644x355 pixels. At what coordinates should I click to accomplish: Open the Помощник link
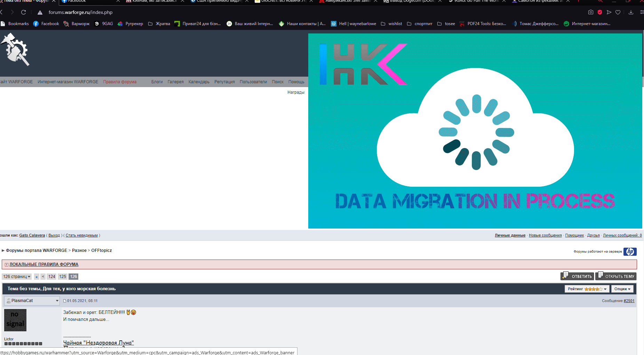[x=574, y=235]
